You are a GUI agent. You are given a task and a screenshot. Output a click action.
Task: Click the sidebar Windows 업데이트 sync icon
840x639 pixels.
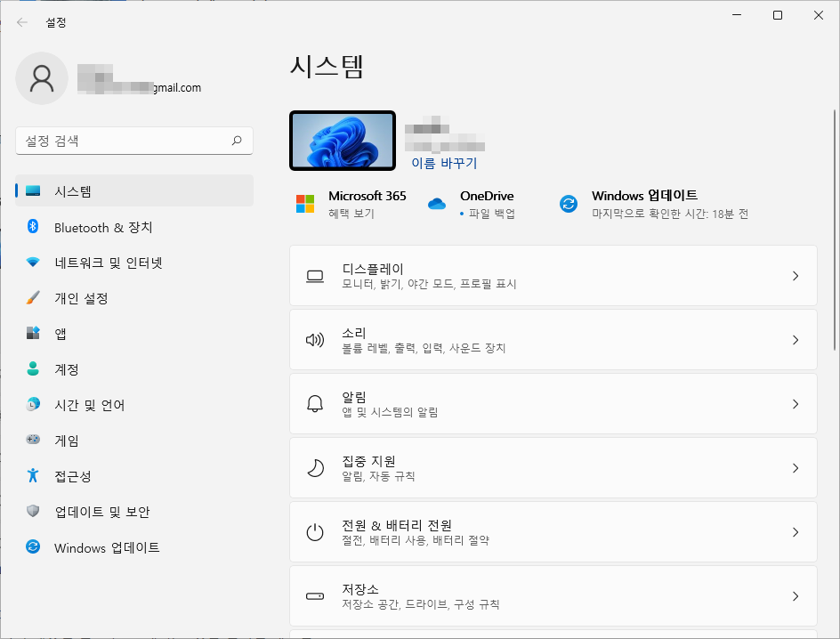click(33, 546)
